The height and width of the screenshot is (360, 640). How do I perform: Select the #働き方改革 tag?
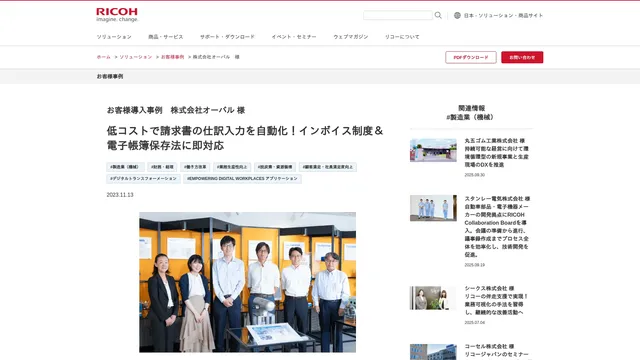[x=195, y=167]
